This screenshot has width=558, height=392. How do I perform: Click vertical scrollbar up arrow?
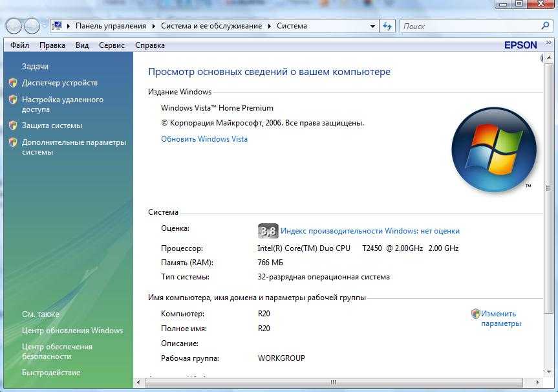pos(548,57)
